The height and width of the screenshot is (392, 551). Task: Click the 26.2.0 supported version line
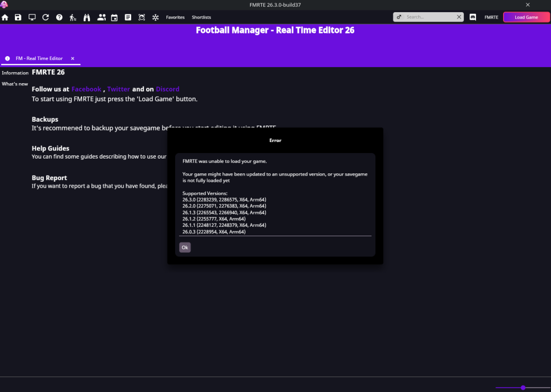[224, 206]
